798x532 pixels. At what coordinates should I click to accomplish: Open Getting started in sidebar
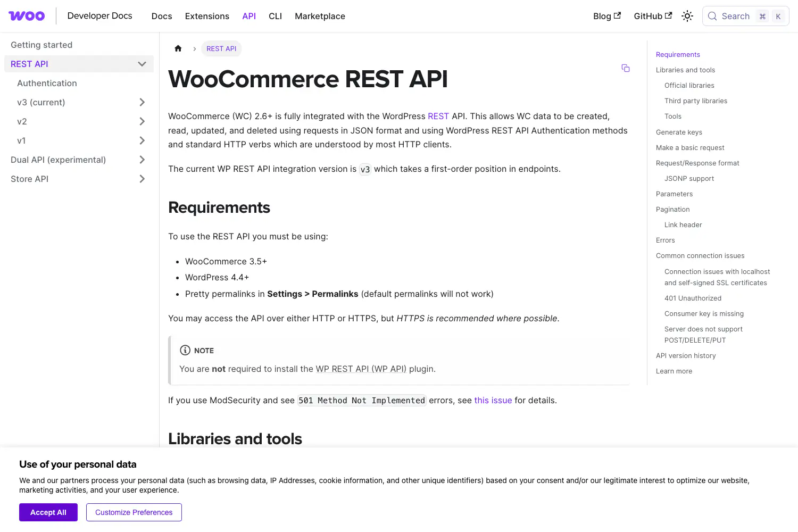tap(41, 45)
